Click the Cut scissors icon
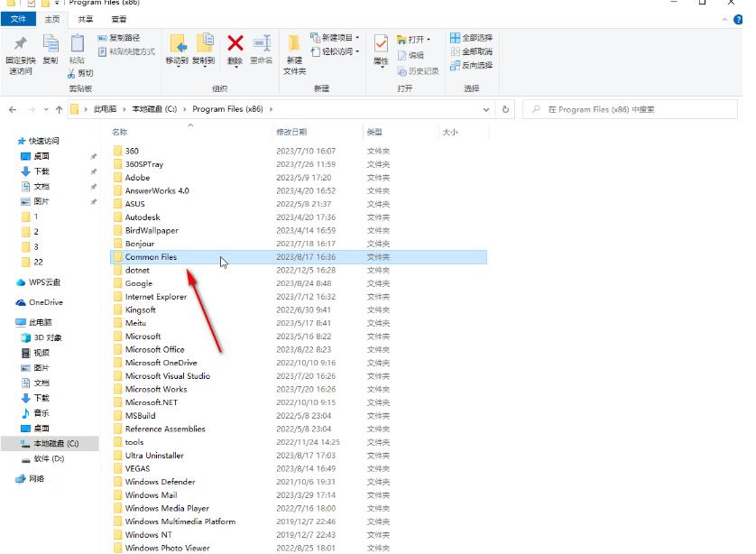Screen dimensions: 756x554 pos(71,73)
